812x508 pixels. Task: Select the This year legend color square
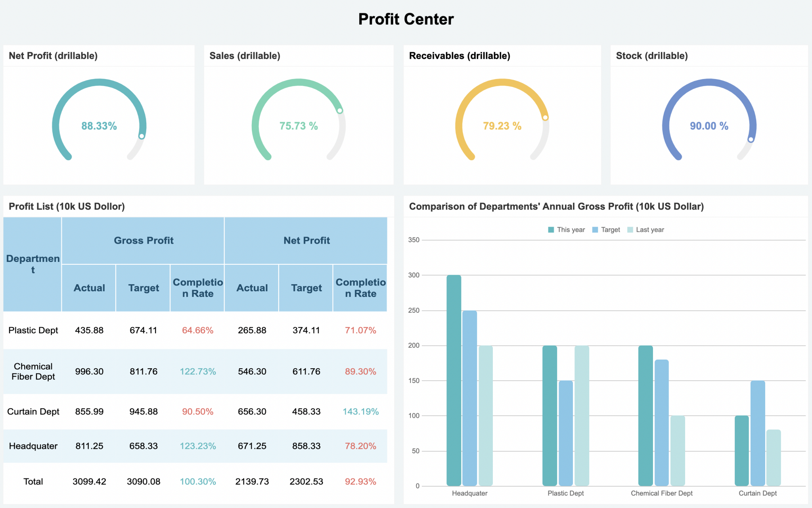550,229
